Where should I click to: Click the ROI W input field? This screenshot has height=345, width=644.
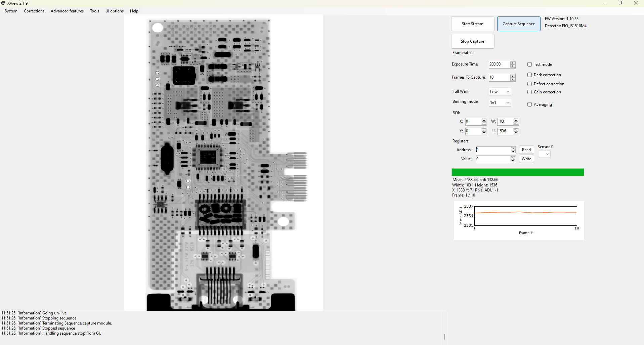(x=506, y=122)
